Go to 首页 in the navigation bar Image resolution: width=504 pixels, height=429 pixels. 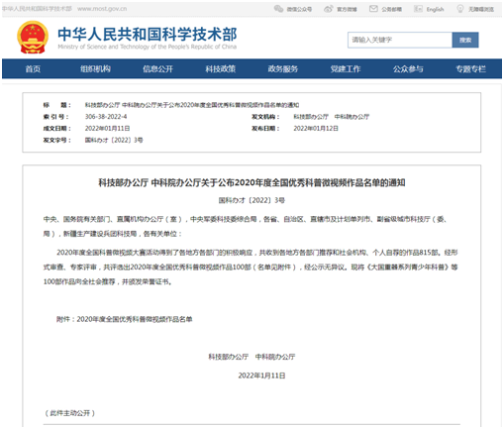[x=33, y=68]
